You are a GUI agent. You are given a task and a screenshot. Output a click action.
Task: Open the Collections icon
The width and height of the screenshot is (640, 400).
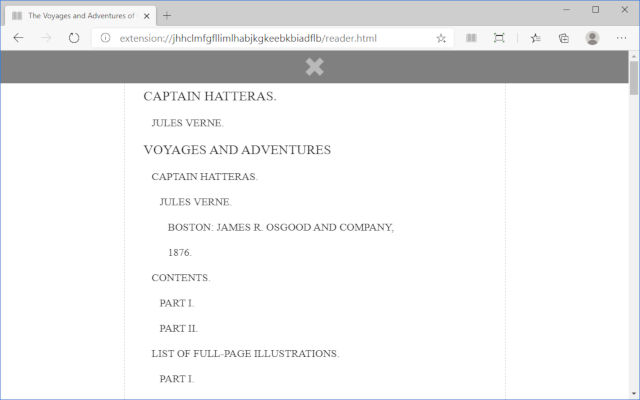(x=564, y=38)
